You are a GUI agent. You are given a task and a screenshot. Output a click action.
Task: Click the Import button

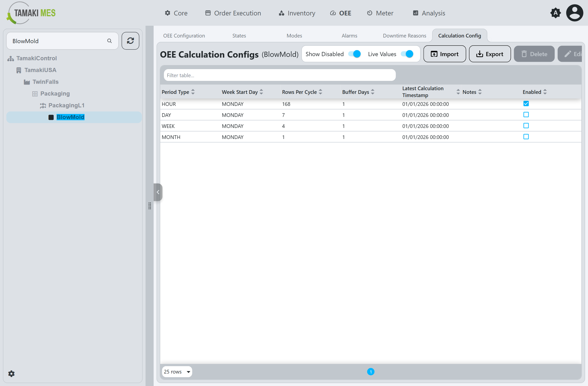[444, 54]
